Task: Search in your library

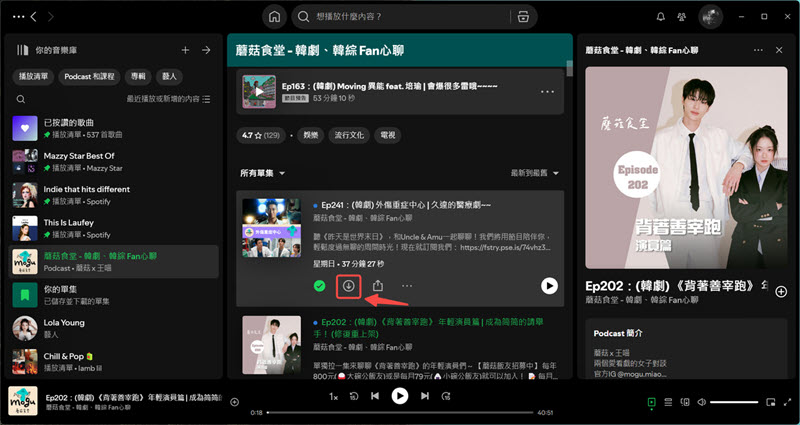Action: point(21,99)
